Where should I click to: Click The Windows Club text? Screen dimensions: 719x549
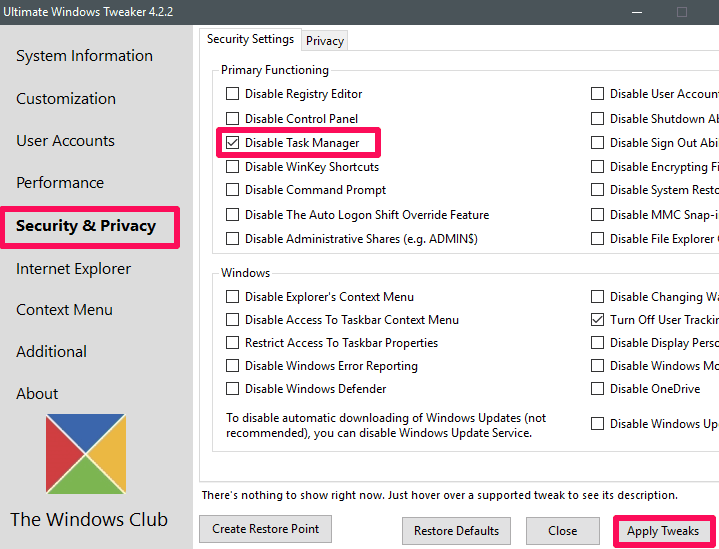coord(89,519)
